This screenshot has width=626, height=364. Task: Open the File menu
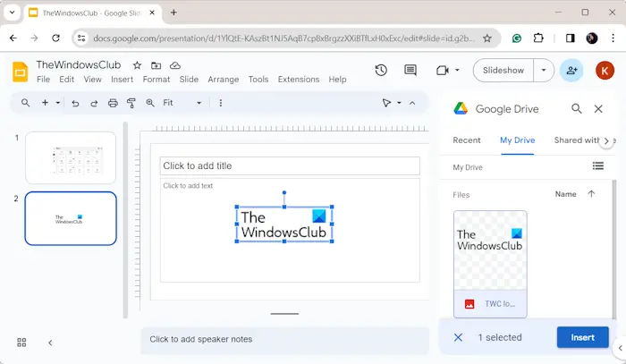click(x=43, y=80)
